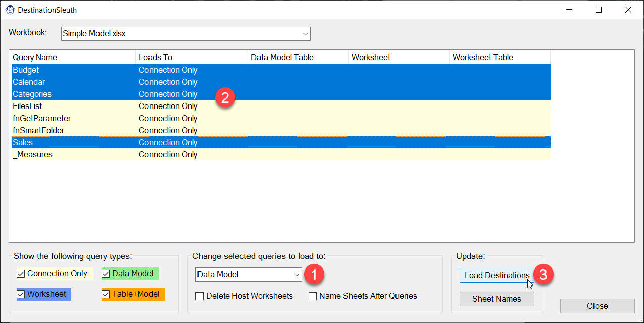Screen dimensions: 644x323
Task: Toggle the Worksheet query type checkbox
Action: point(21,294)
